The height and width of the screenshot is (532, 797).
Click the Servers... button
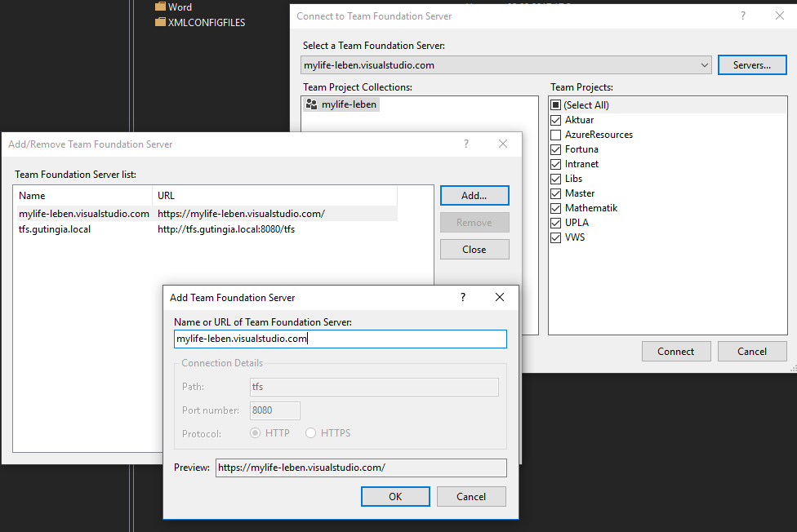click(752, 65)
